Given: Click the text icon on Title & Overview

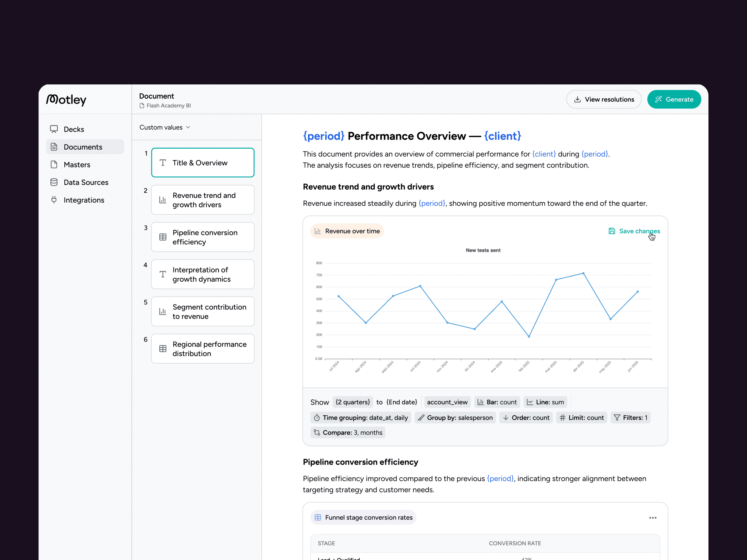Looking at the screenshot, I should coord(163,163).
